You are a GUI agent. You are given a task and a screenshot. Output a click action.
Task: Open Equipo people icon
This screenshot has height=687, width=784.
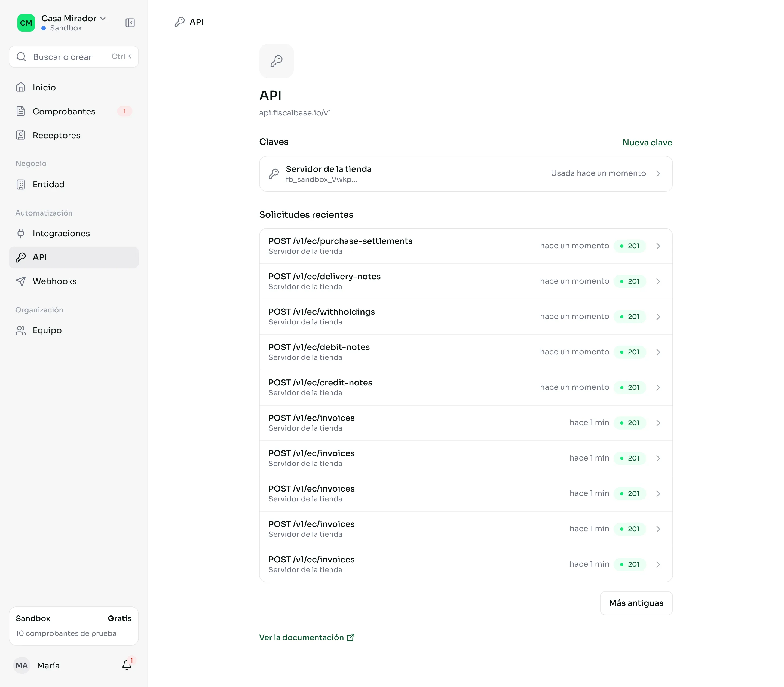[21, 330]
